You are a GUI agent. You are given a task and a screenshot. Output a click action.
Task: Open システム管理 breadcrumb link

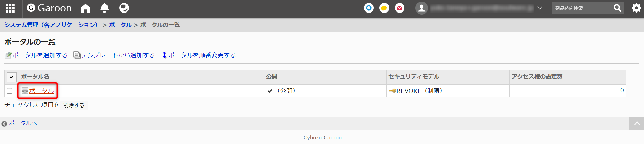tap(51, 25)
